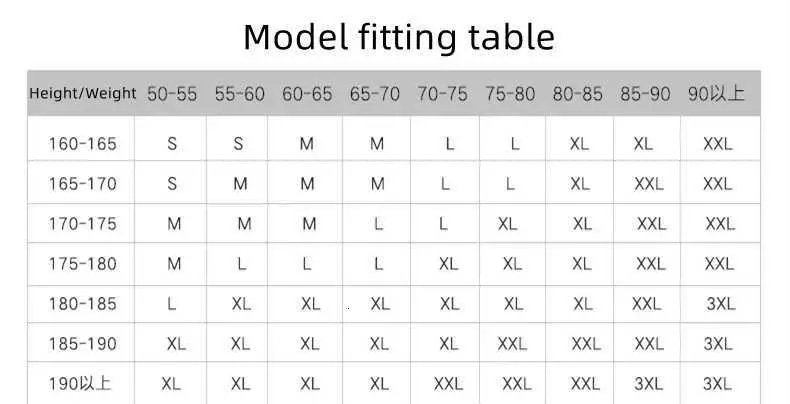Click the 85-90 weight column header

[x=645, y=94]
